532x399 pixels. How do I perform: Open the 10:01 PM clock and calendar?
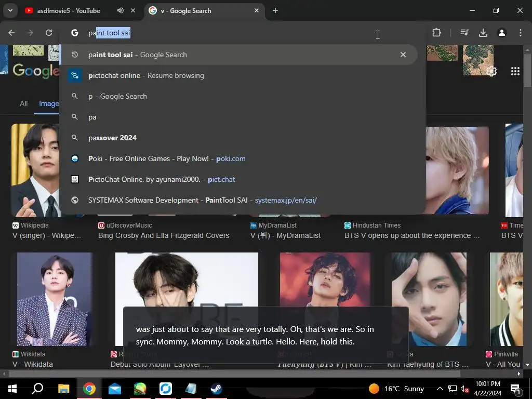click(x=488, y=389)
